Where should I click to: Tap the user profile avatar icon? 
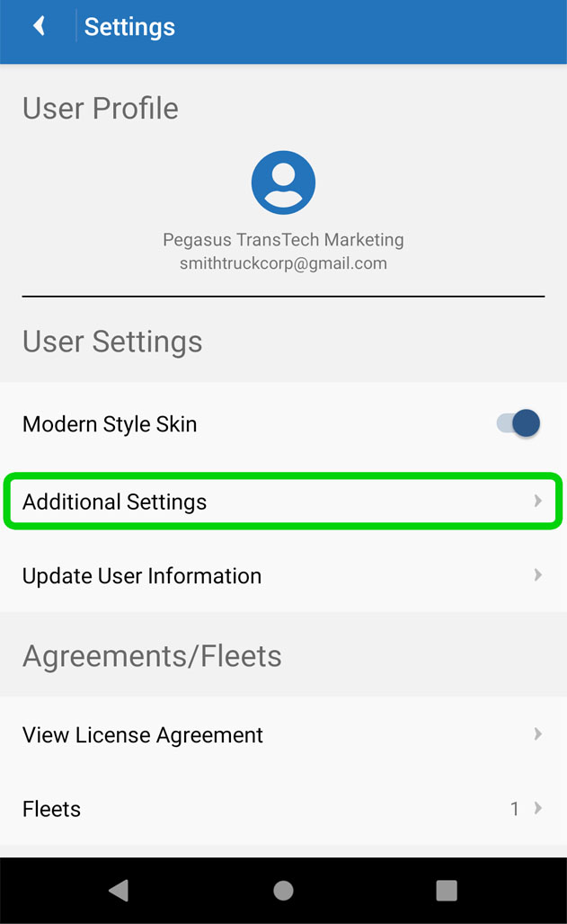click(283, 182)
